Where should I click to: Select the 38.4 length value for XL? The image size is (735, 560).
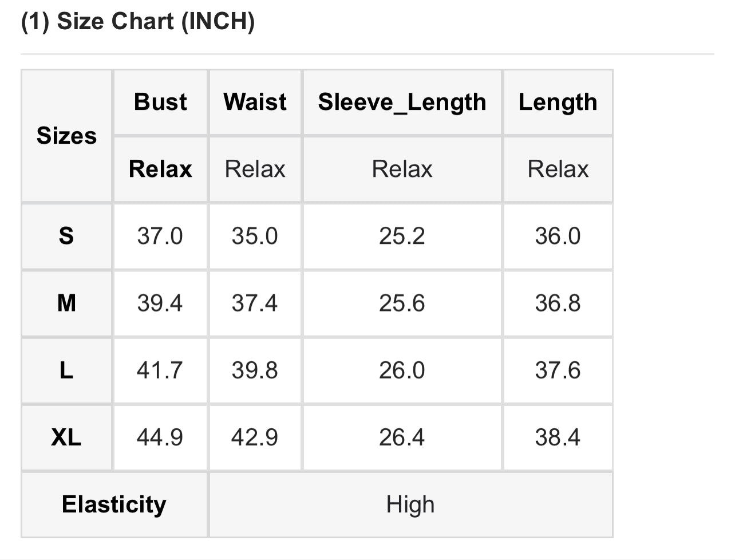tap(558, 437)
